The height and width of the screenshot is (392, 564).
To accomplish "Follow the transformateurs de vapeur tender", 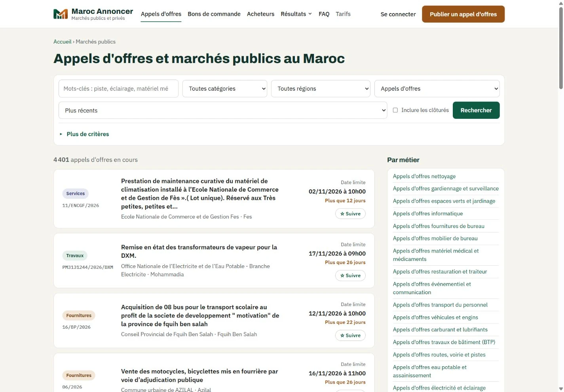I will (x=350, y=276).
